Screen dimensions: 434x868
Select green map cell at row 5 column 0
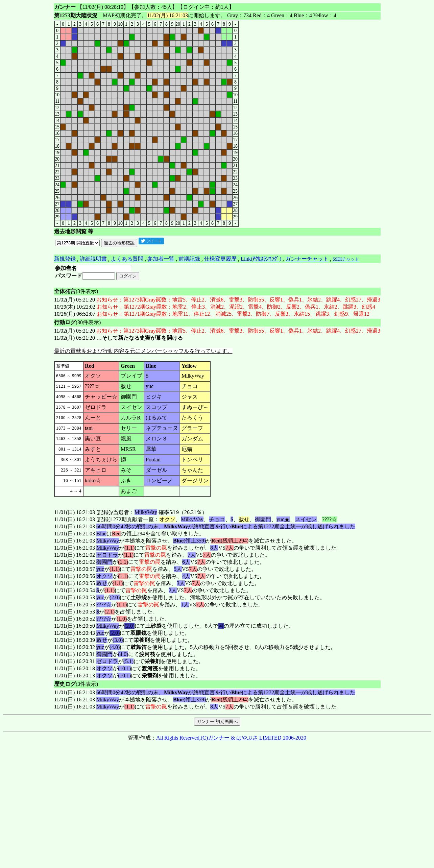63,63
